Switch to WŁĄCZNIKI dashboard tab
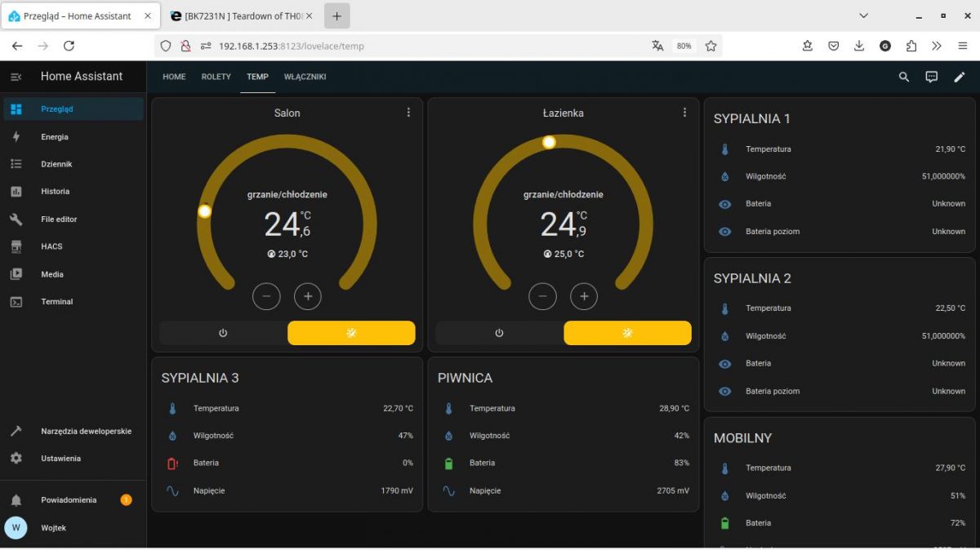980x550 pixels. click(305, 77)
